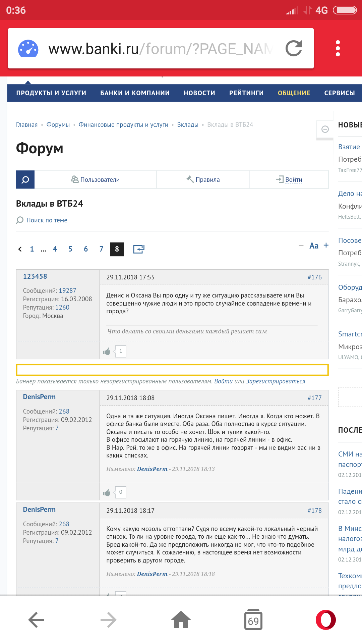Open DenisPerm edit link dated 18:18
The height and width of the screenshot is (644, 362).
pyautogui.click(x=152, y=574)
